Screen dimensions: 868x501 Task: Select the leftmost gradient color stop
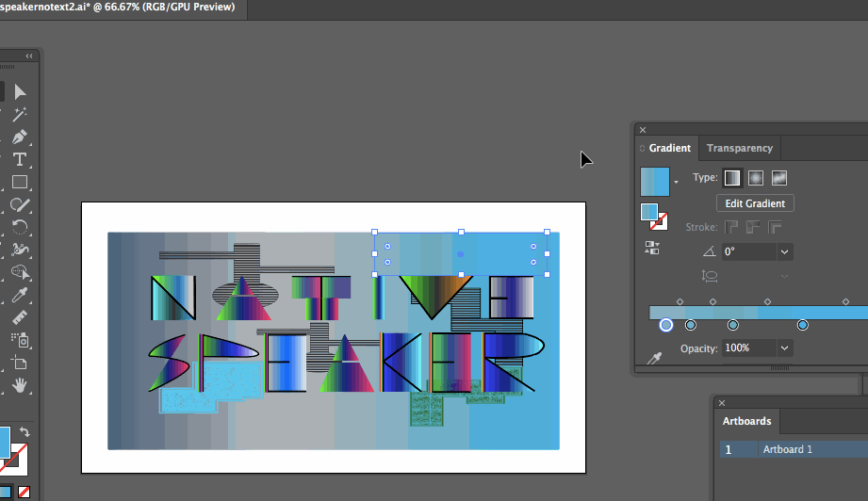[x=666, y=325]
